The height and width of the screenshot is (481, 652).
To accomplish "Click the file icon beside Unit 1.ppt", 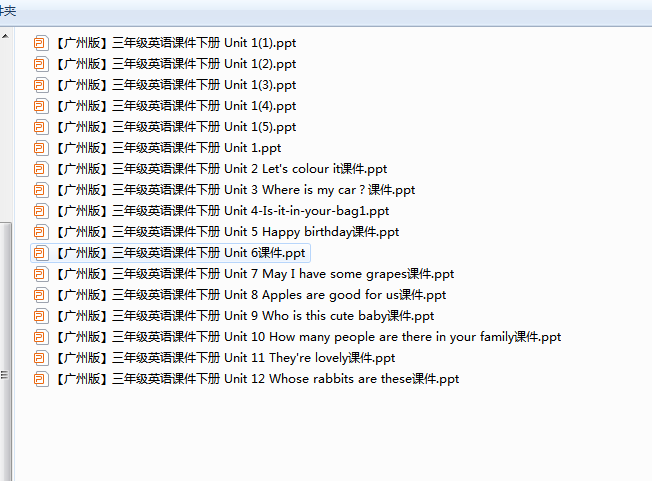I will click(41, 148).
